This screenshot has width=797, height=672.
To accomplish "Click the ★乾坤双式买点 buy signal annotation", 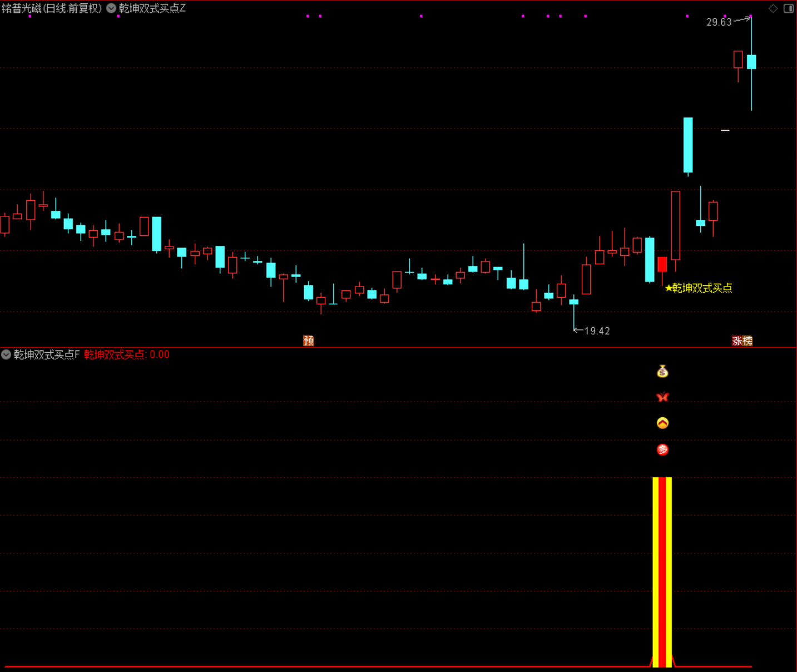I will coord(699,288).
